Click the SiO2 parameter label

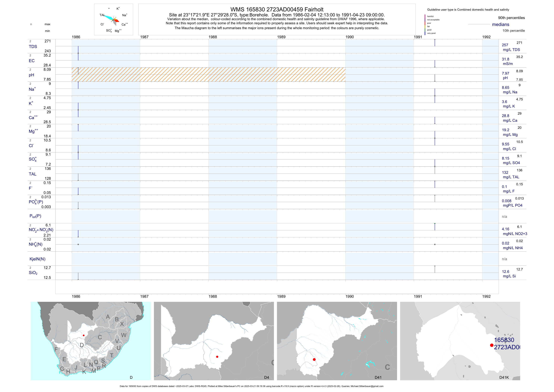click(x=33, y=273)
